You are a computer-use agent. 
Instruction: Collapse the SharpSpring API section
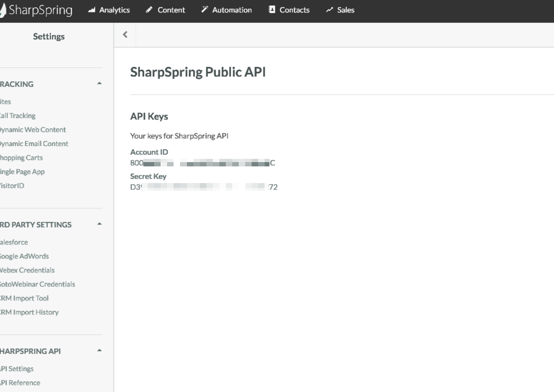point(99,351)
